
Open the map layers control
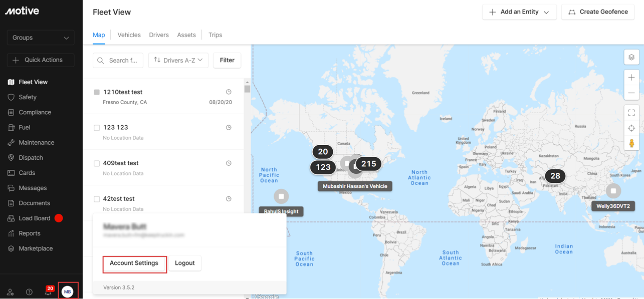pyautogui.click(x=631, y=57)
